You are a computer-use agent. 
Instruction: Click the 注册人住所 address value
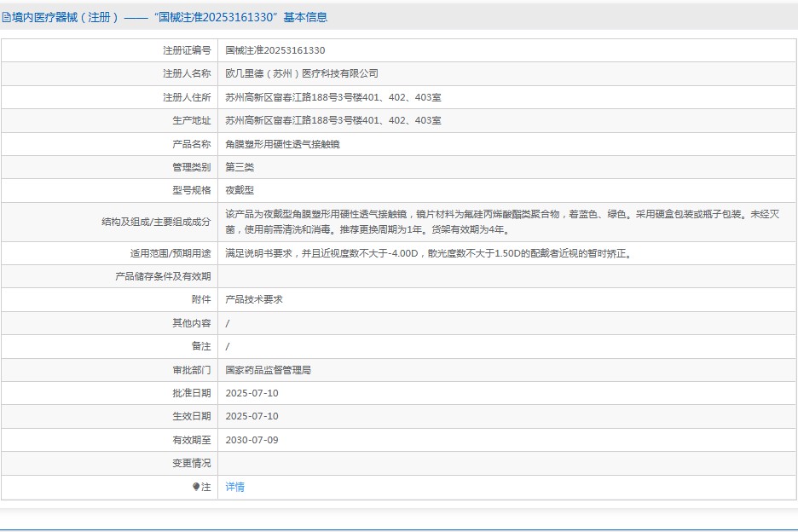(x=332, y=97)
